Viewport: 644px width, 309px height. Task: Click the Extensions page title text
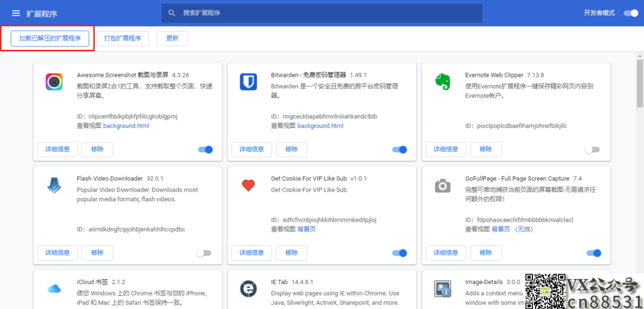42,14
